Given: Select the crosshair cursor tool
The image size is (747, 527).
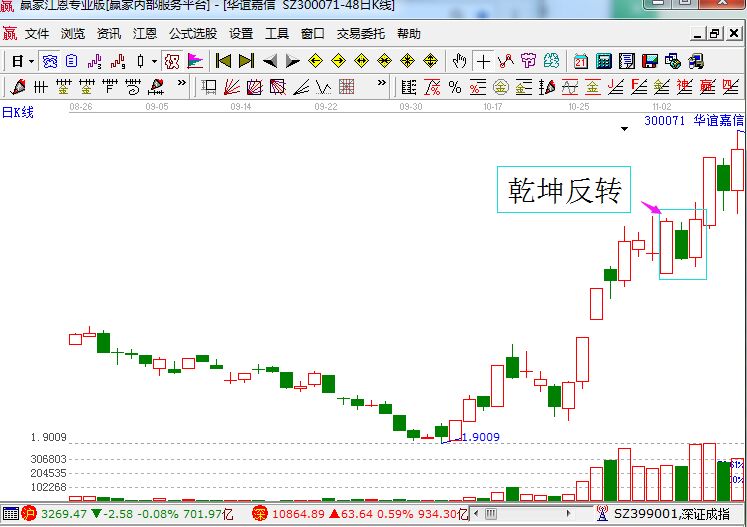Looking at the screenshot, I should click(x=483, y=61).
